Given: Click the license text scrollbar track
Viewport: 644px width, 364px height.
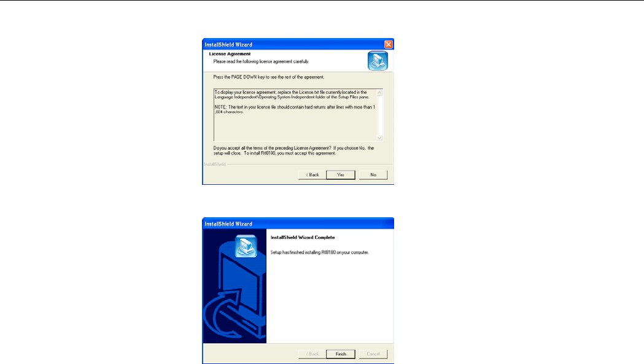Looking at the screenshot, I should click(x=379, y=115).
